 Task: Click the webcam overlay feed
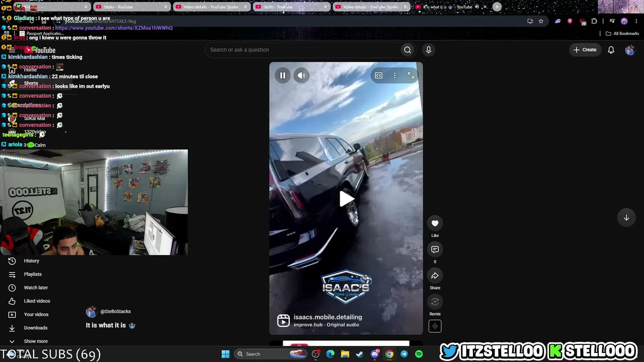tap(94, 202)
